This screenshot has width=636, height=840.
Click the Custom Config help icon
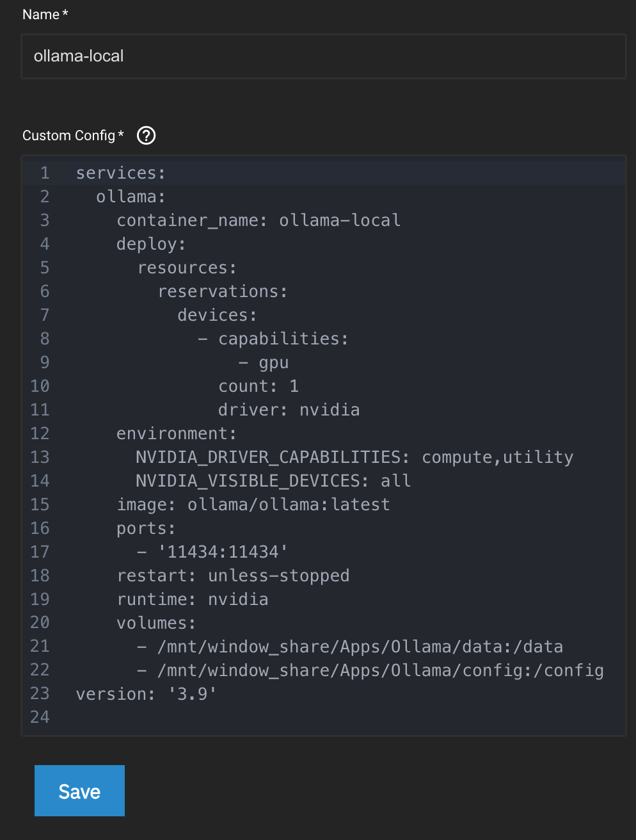147,136
